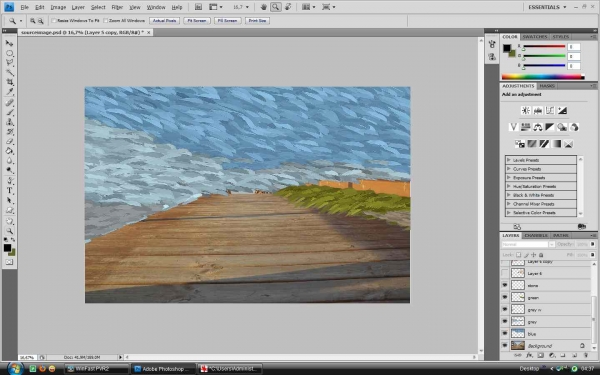Select the Brush tool
Image resolution: width=600 pixels, height=375 pixels.
point(9,112)
